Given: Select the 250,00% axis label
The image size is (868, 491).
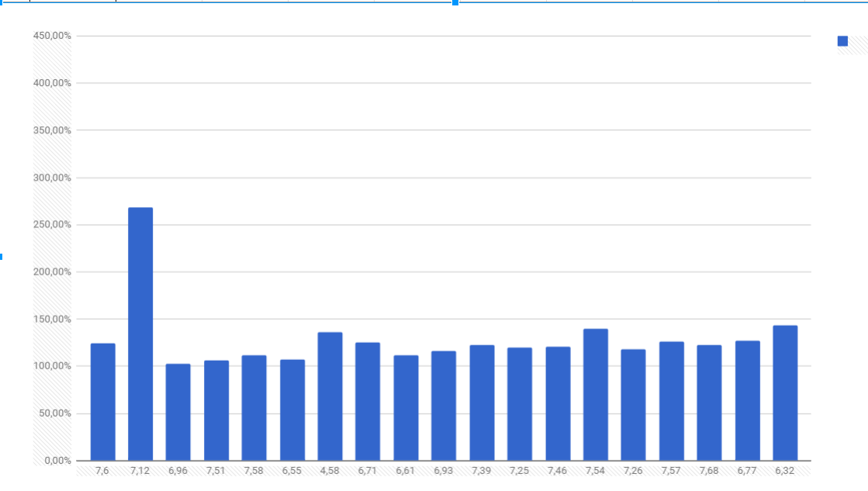Looking at the screenshot, I should tap(52, 225).
